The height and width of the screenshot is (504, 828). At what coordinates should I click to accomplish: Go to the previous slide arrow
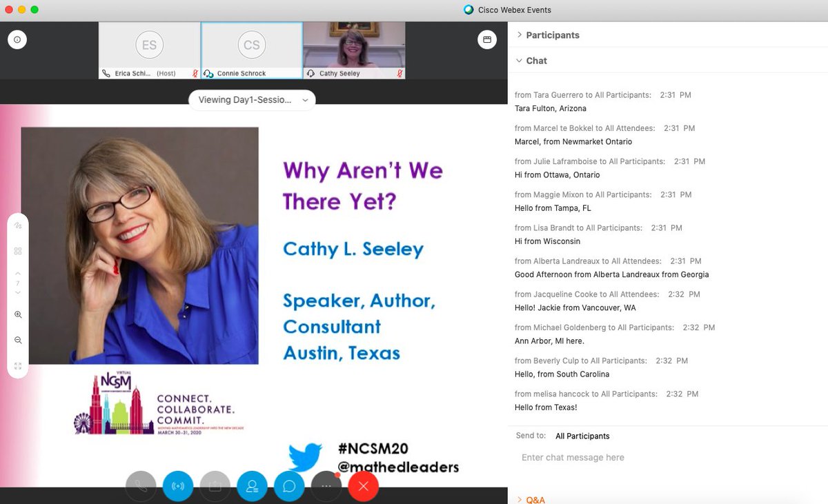point(18,274)
